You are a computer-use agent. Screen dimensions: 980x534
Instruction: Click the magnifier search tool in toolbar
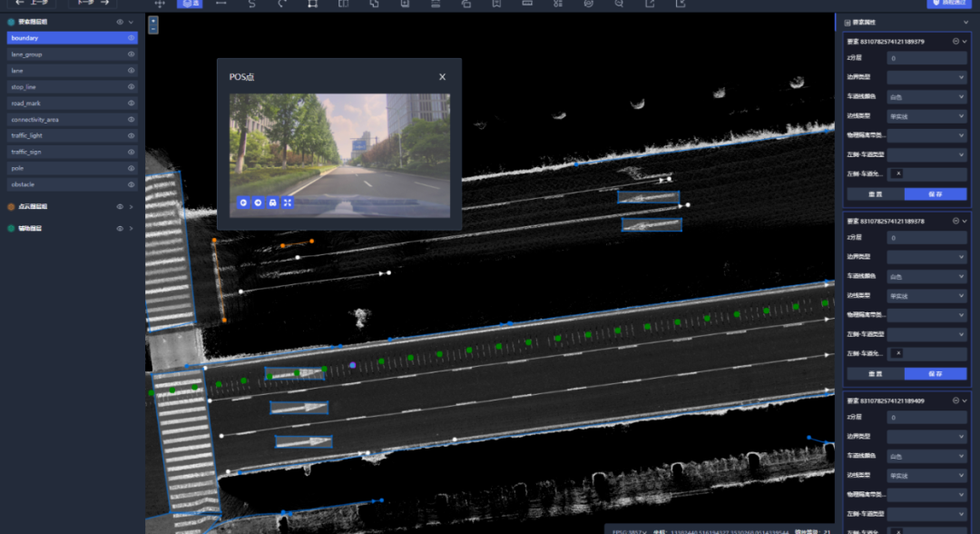619,4
